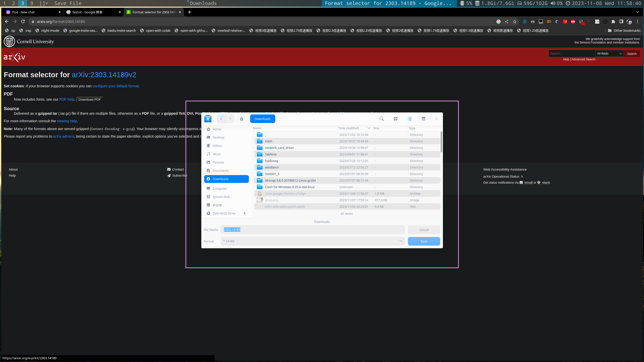
Task: Navigate forward using the dialog's forward arrow
Action: click(230, 118)
